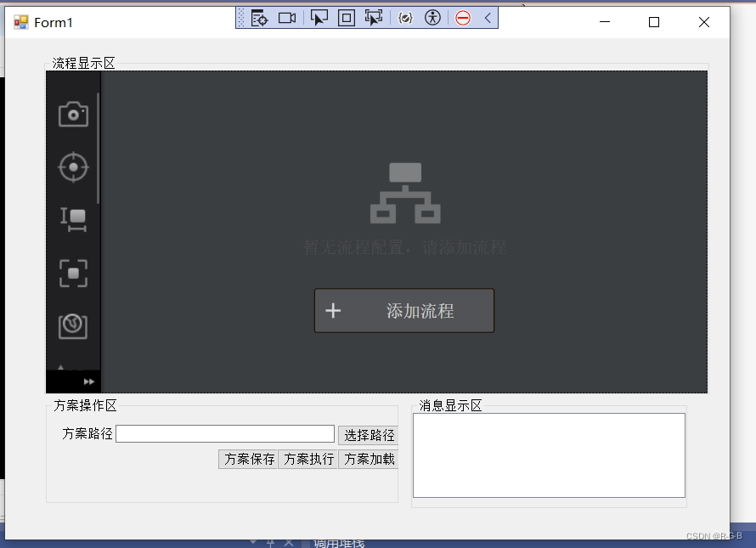756x548 pixels.
Task: Click the 方案操作区 group label
Action: point(85,405)
